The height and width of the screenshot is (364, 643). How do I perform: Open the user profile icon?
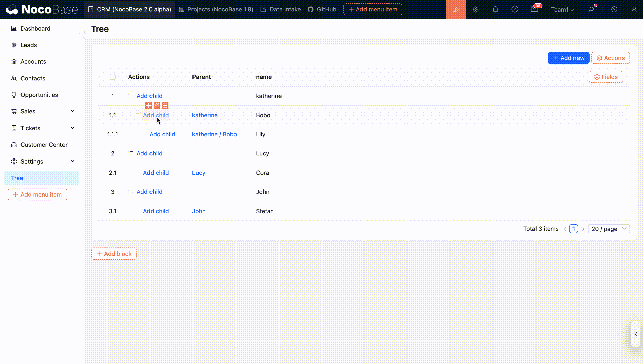[634, 9]
